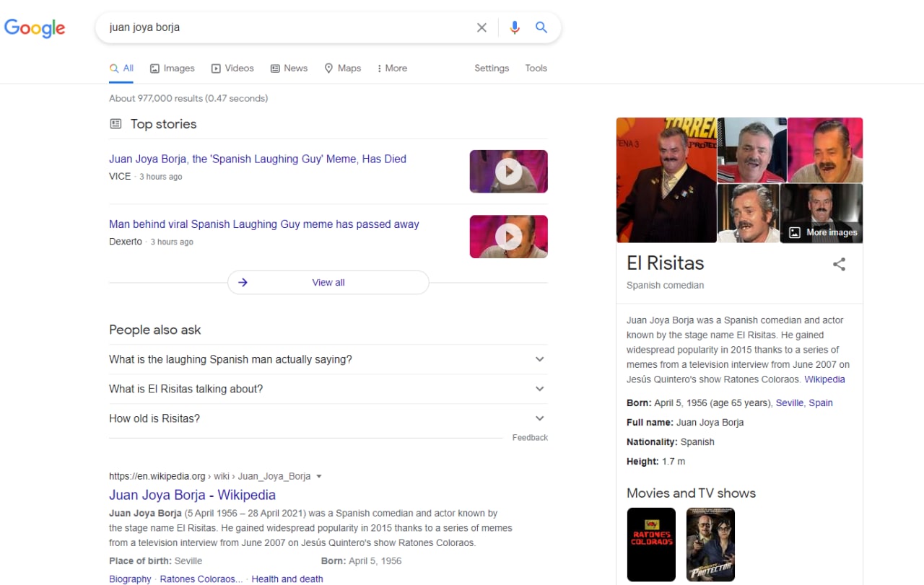Open Dexerto headline about Spanish Laughing Guy

(x=264, y=224)
